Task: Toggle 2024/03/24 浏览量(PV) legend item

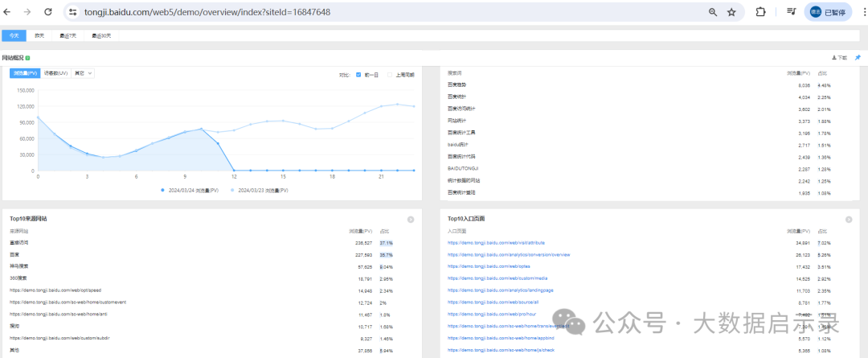Action: tap(190, 190)
